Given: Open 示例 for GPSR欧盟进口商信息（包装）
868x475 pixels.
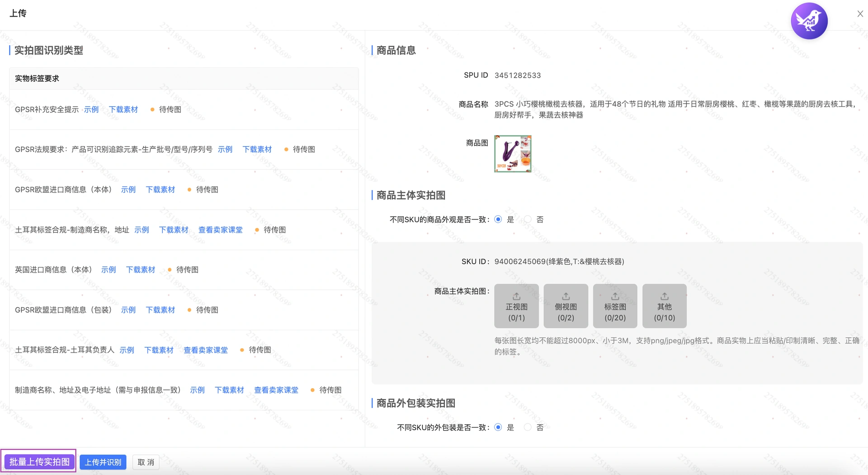Looking at the screenshot, I should click(x=128, y=310).
